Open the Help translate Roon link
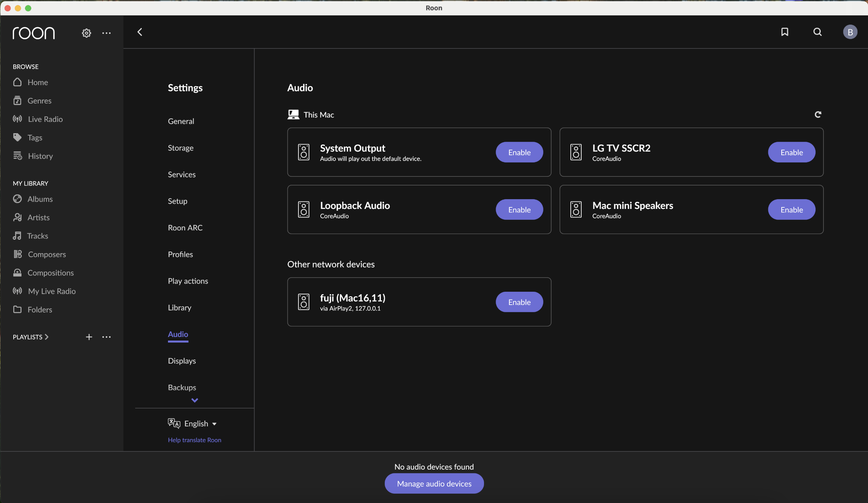 (x=195, y=440)
